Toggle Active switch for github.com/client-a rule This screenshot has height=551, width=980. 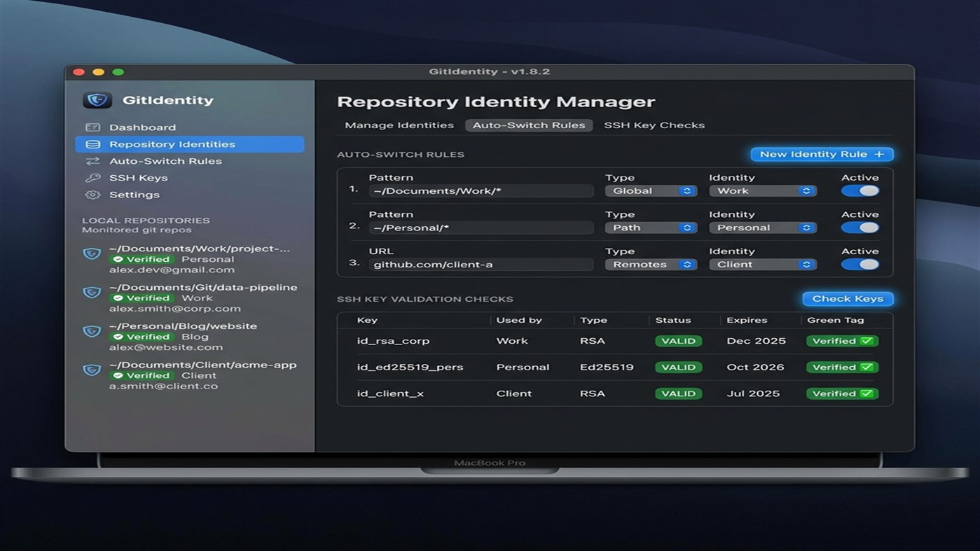[x=860, y=265]
